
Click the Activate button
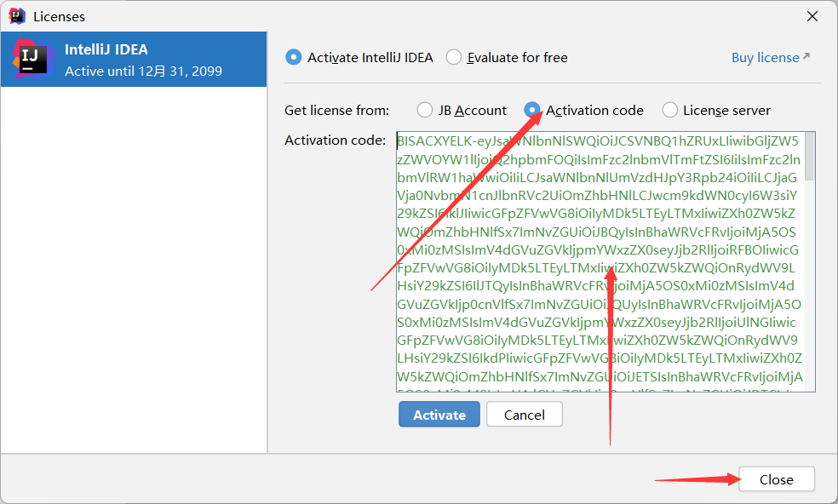click(x=439, y=415)
